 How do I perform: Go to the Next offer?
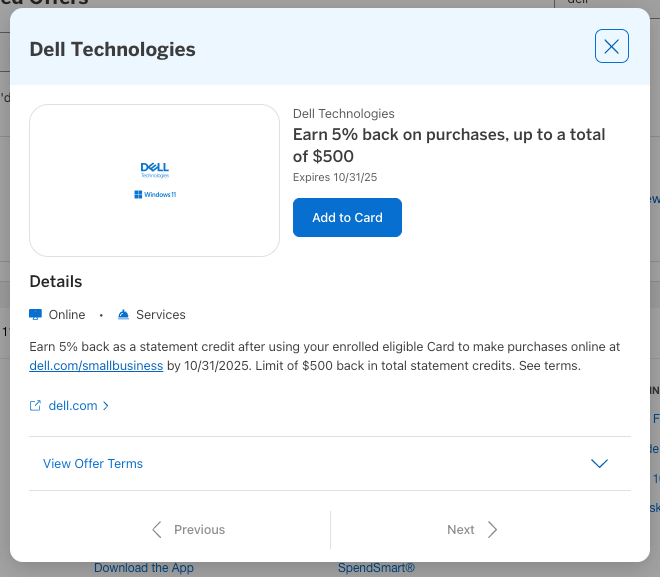pyautogui.click(x=461, y=530)
